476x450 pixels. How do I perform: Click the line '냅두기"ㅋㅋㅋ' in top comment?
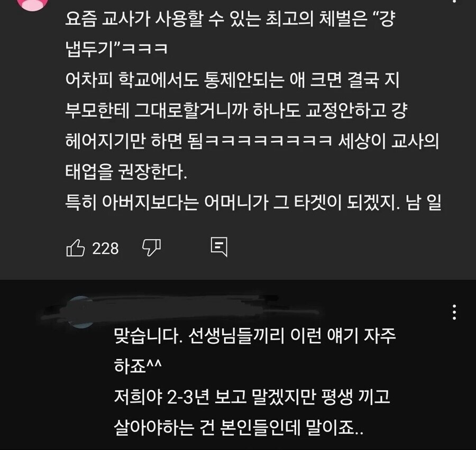(116, 49)
